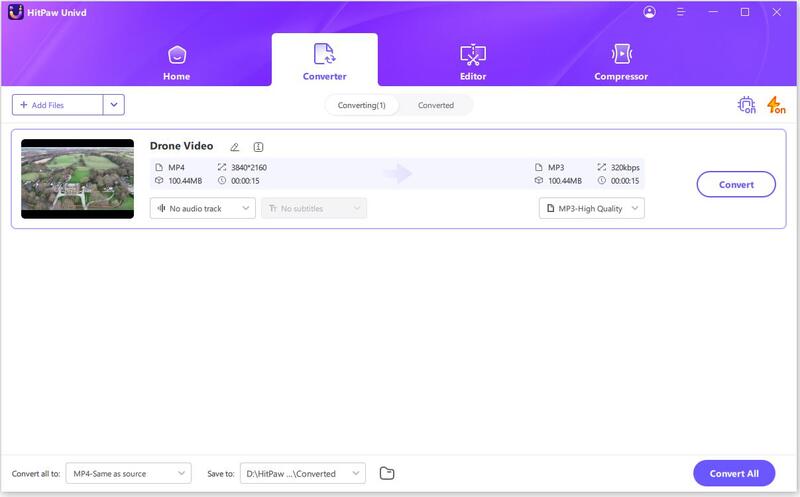Image resolution: width=800 pixels, height=497 pixels.
Task: Open the Home tab
Action: (177, 63)
